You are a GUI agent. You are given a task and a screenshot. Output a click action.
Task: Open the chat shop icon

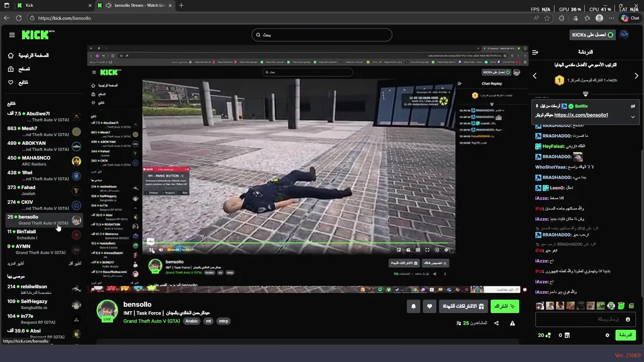click(567, 335)
